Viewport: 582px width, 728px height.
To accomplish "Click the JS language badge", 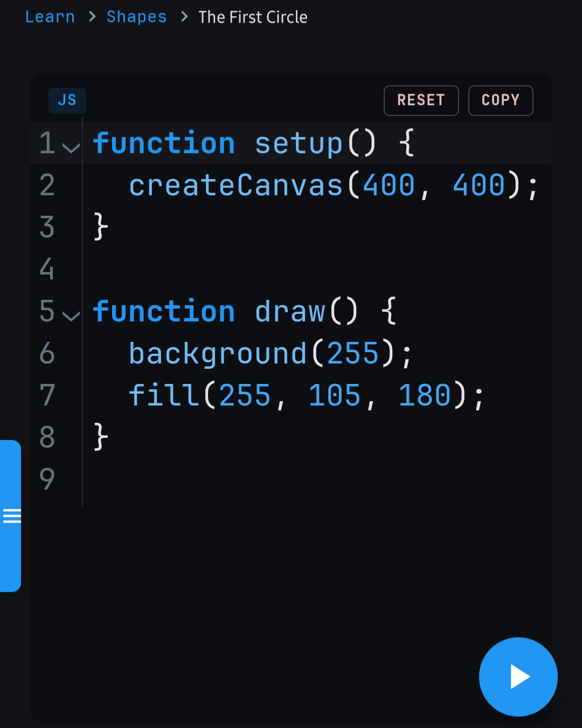I will point(67,100).
